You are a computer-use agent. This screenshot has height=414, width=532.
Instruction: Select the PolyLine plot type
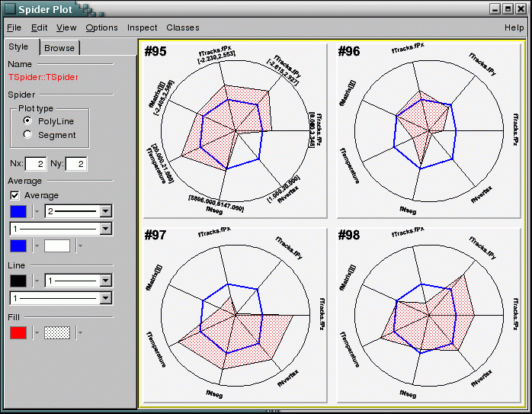(x=27, y=120)
